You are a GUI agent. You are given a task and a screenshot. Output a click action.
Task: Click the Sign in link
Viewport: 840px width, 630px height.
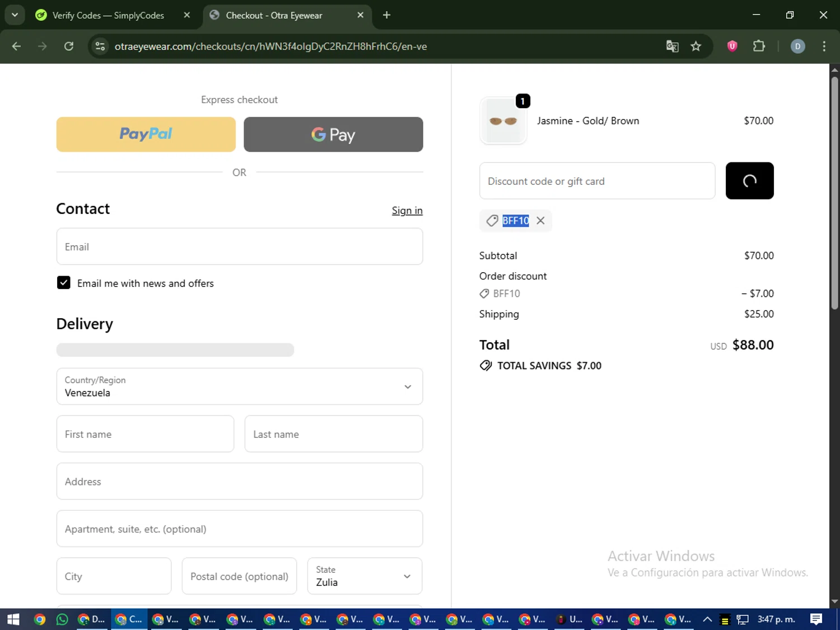click(x=407, y=211)
